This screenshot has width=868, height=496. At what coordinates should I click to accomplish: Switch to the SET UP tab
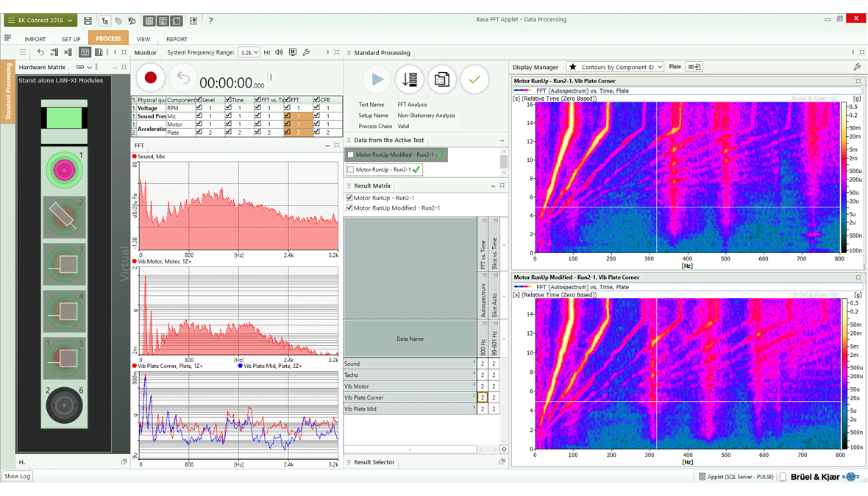point(71,39)
